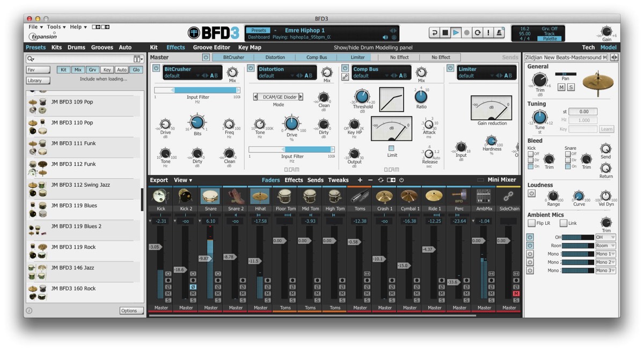The width and height of the screenshot is (644, 350).
Task: Toggle the Loudness power button
Action: 531,194
